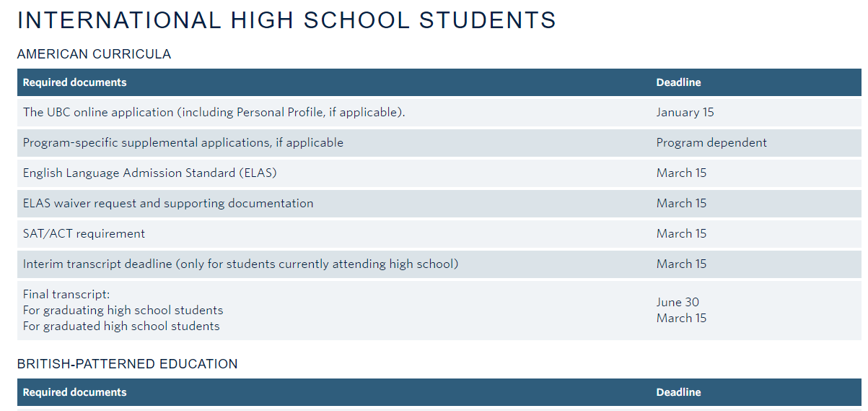Select the SAT/ACT requirement row

[439, 234]
